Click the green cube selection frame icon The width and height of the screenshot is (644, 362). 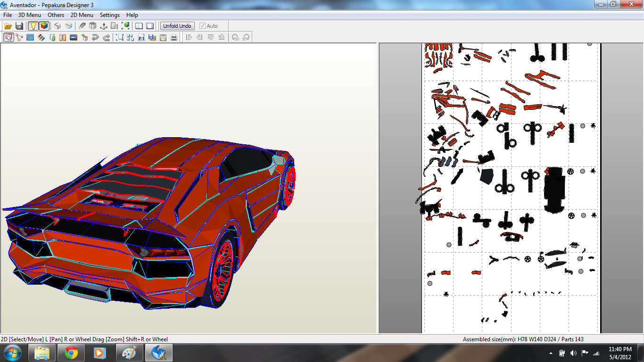coord(126,26)
